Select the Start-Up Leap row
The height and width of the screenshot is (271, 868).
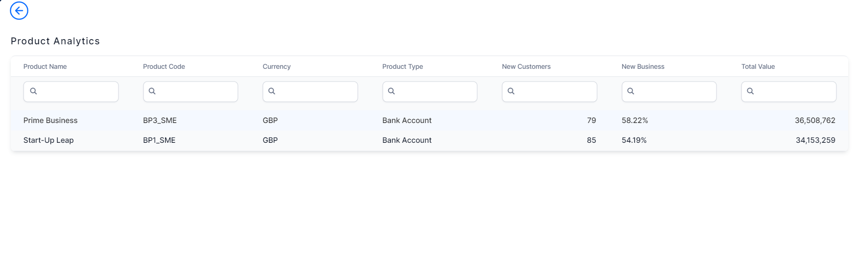click(49, 140)
